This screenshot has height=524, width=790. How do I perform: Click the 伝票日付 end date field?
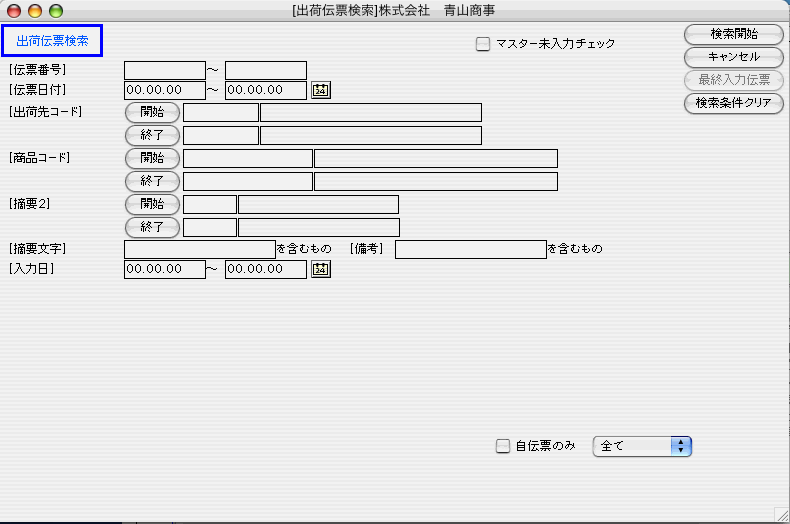point(265,90)
